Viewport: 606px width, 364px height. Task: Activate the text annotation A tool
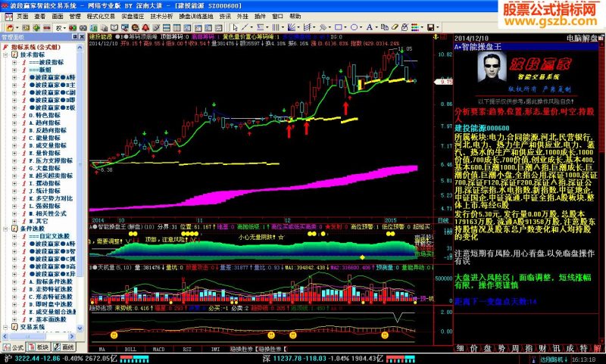tap(370, 27)
